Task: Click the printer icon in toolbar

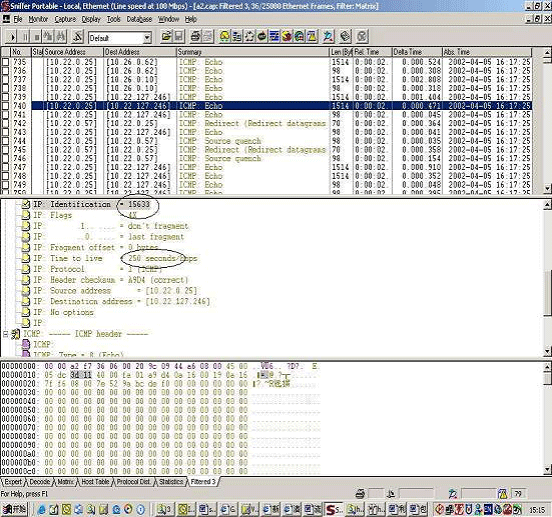Action: pyautogui.click(x=195, y=37)
